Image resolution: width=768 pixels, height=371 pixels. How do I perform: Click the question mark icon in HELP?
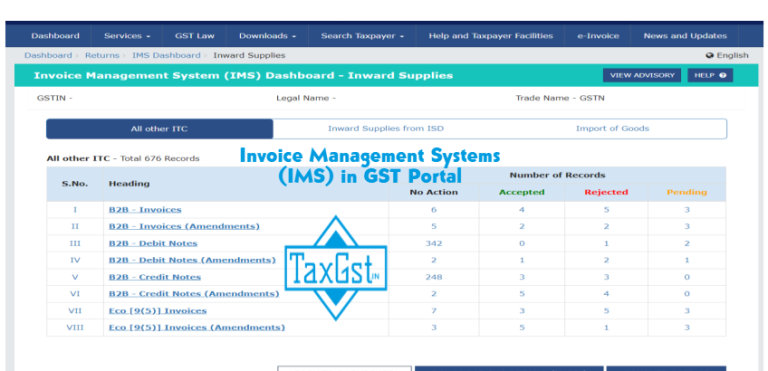[x=722, y=75]
